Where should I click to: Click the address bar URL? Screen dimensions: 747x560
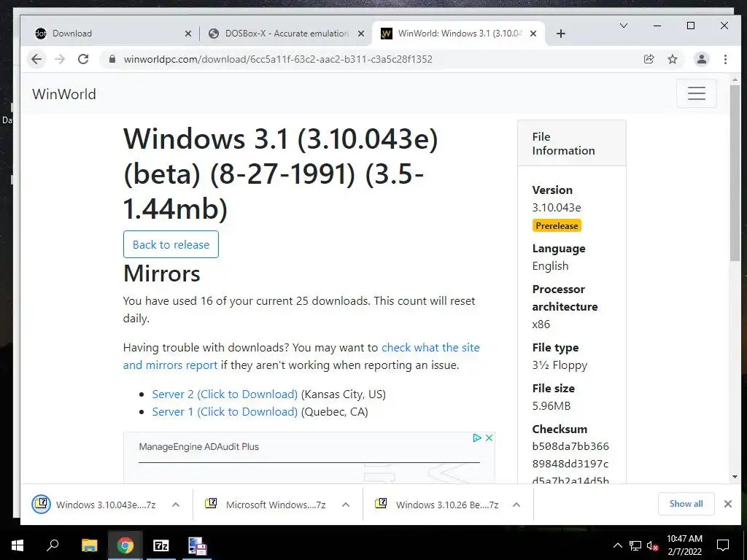(278, 59)
